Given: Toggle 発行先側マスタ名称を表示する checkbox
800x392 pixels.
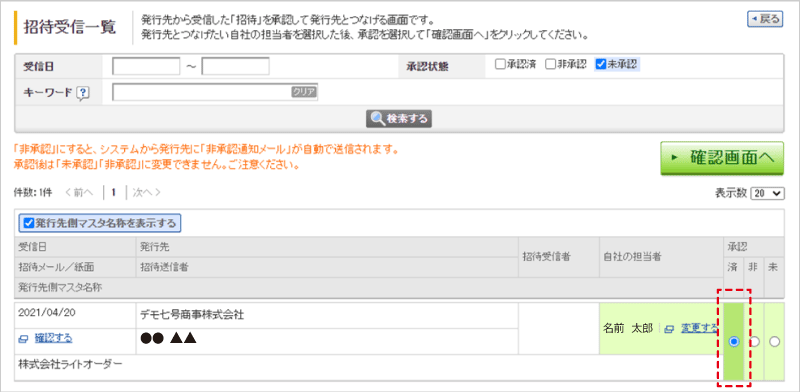Looking at the screenshot, I should [29, 223].
